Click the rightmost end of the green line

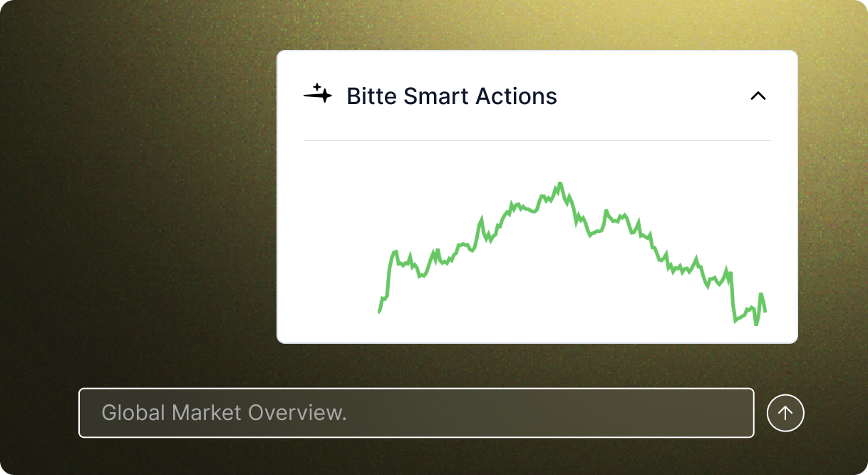[x=765, y=311]
